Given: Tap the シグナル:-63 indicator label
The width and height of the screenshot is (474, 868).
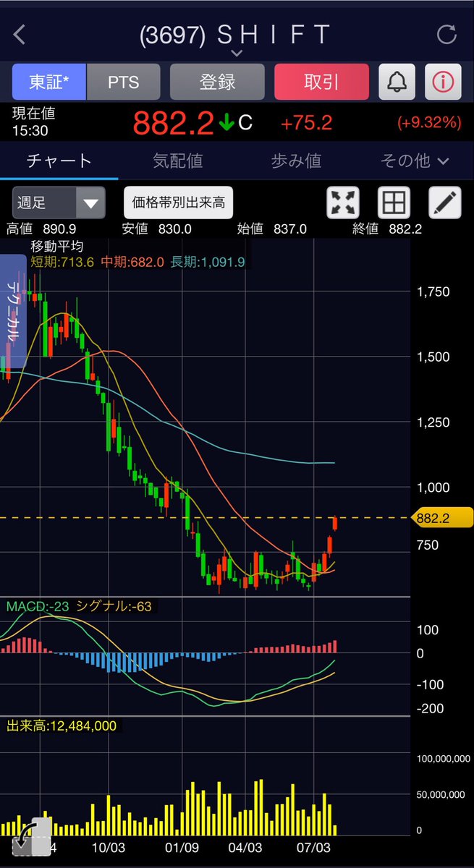Looking at the screenshot, I should [x=113, y=606].
